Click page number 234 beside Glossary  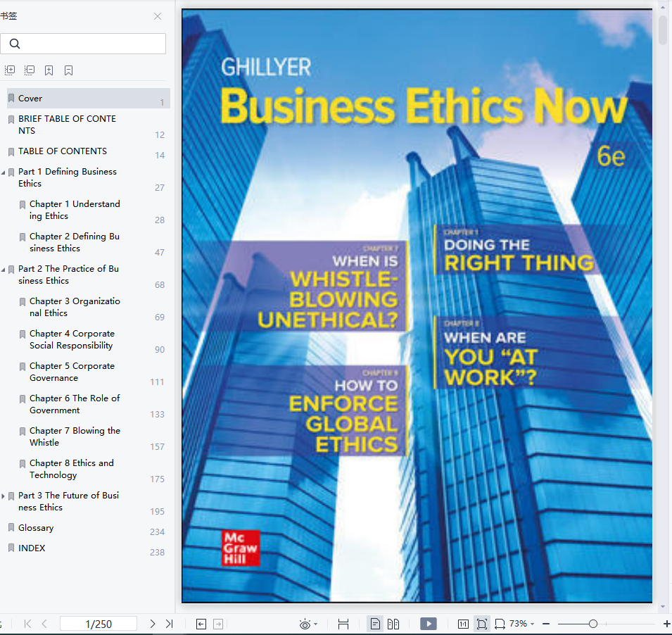(158, 532)
